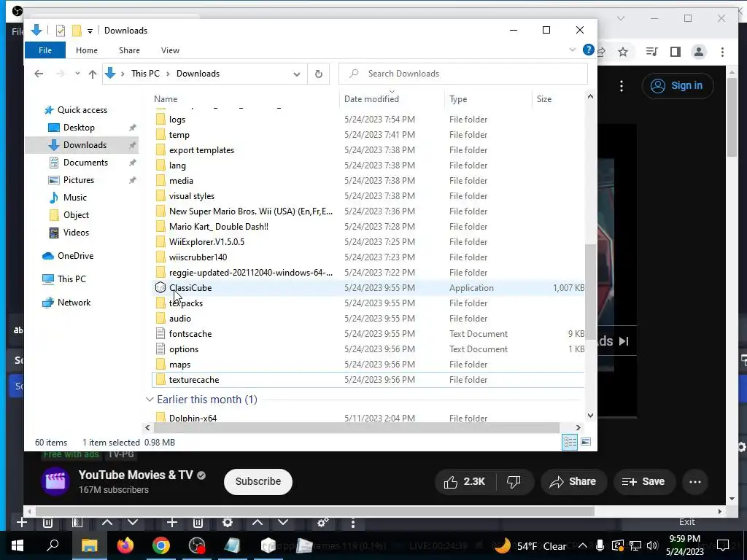Click the volume speaker tray icon

point(652,545)
